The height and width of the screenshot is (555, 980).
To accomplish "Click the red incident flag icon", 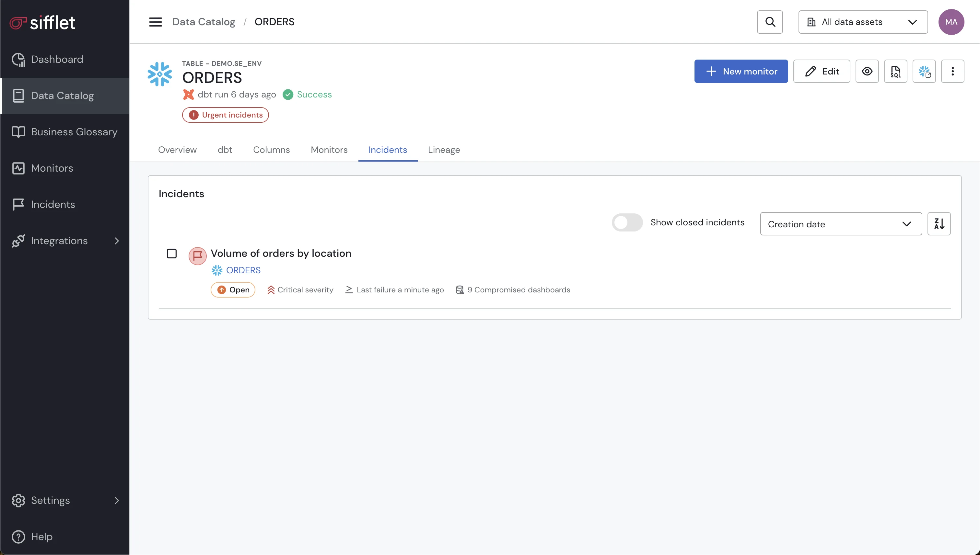I will 198,256.
